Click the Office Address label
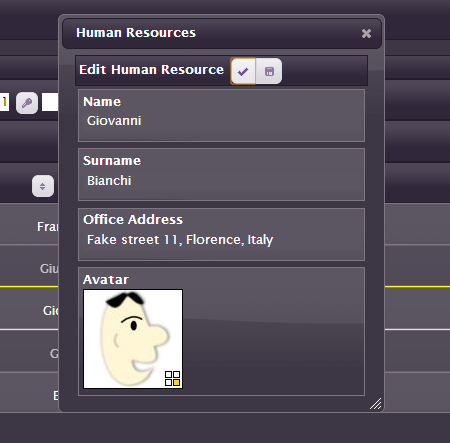 click(133, 220)
